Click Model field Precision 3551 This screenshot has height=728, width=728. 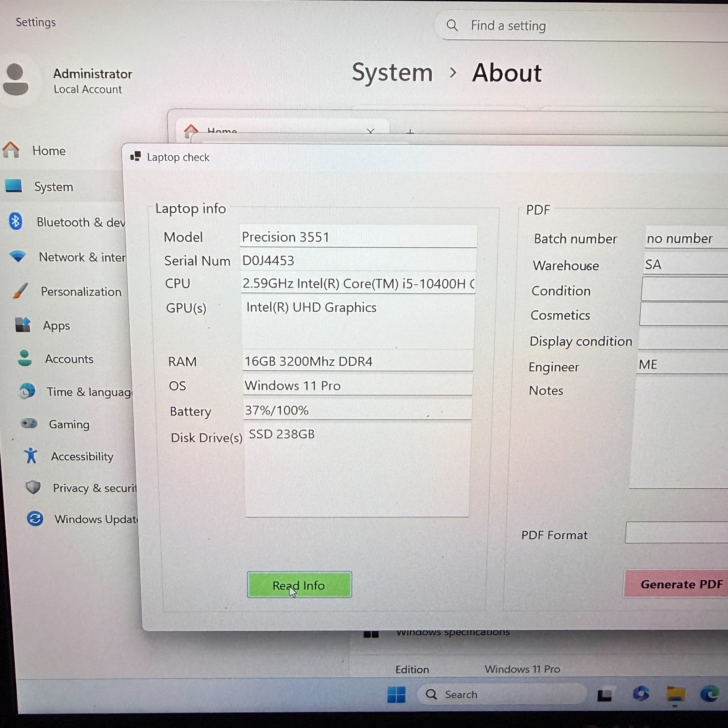click(359, 236)
